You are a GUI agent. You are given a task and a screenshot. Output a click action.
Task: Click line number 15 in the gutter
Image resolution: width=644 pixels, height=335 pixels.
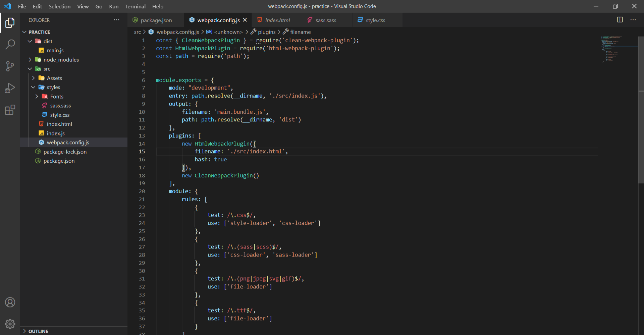(142, 152)
